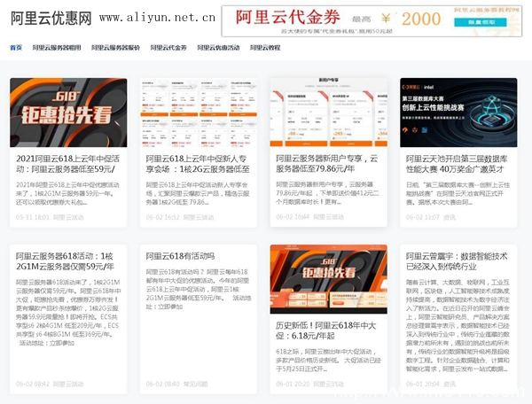Open 阿里云天池第三届数据库性能大赛 article title
The height and width of the screenshot is (404, 532).
coord(458,163)
